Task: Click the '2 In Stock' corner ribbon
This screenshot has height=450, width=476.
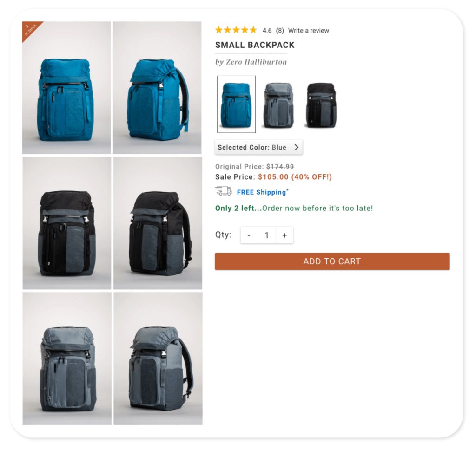Action: coord(31,30)
